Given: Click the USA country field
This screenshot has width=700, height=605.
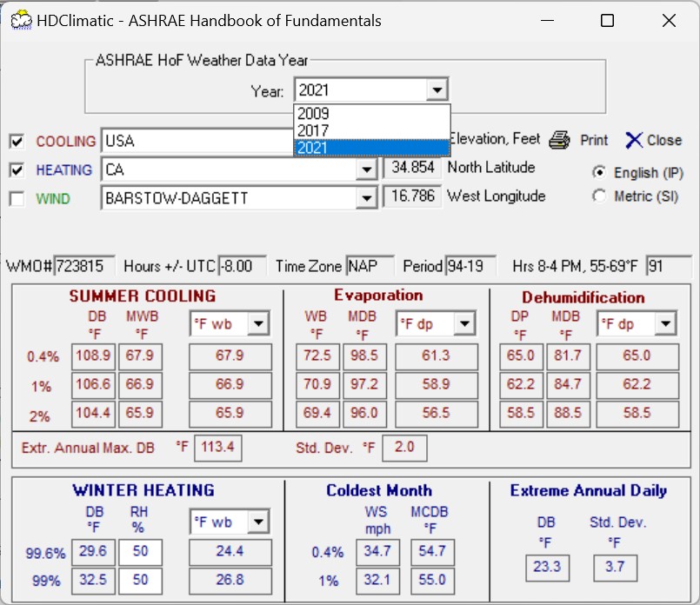Looking at the screenshot, I should click(x=197, y=141).
